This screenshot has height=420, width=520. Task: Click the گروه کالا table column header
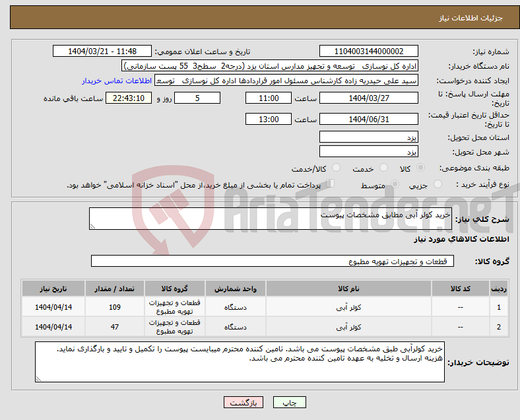click(174, 289)
